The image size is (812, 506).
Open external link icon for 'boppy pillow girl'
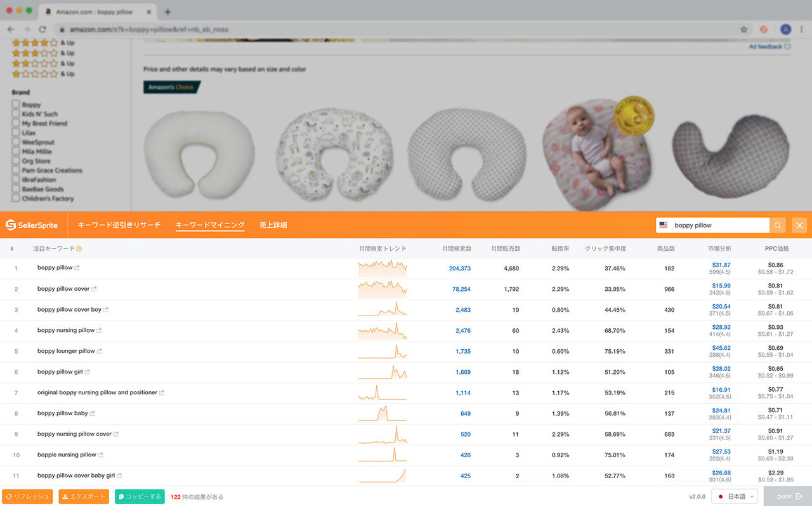tap(88, 372)
